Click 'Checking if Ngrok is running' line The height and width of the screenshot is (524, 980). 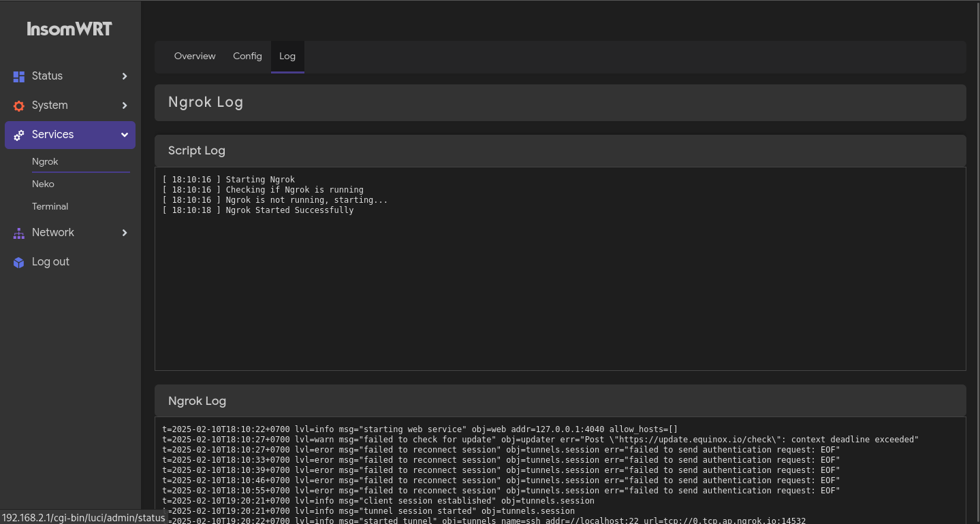click(x=263, y=190)
